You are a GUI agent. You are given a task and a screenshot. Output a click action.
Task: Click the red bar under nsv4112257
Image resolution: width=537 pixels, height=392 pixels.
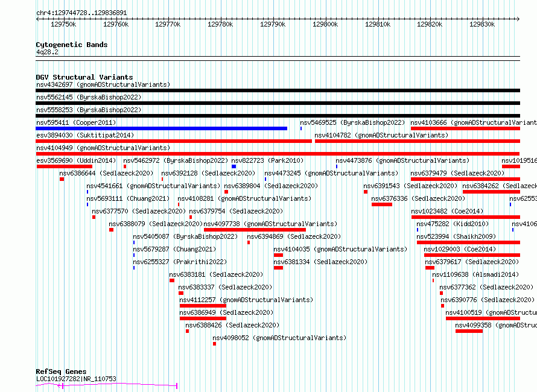point(203,306)
